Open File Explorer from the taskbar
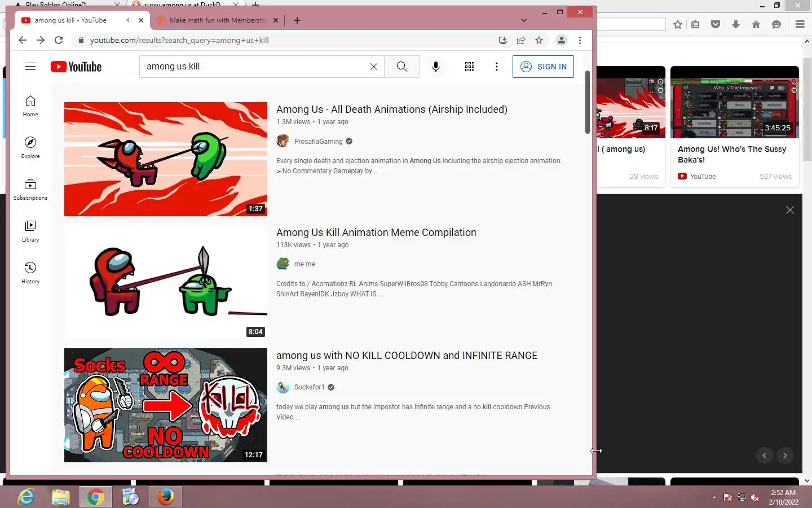812x508 pixels. click(x=60, y=497)
